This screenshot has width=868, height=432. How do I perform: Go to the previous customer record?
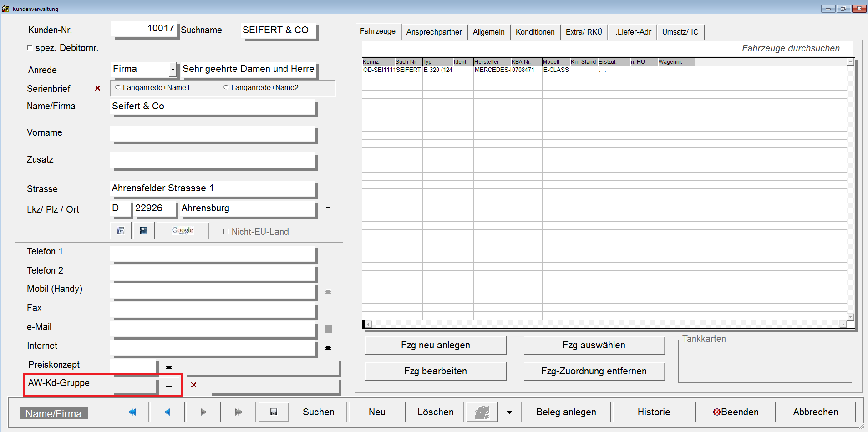(x=168, y=412)
